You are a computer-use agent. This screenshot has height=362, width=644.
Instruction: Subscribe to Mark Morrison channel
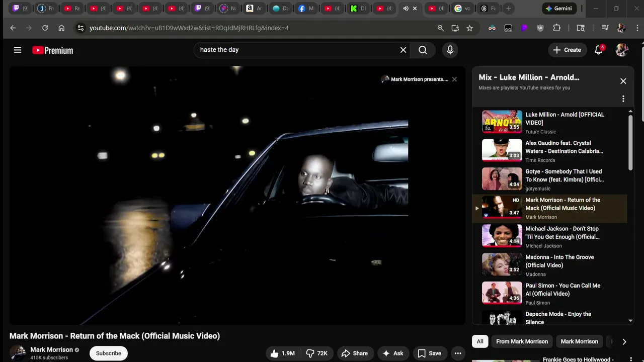[109, 353]
